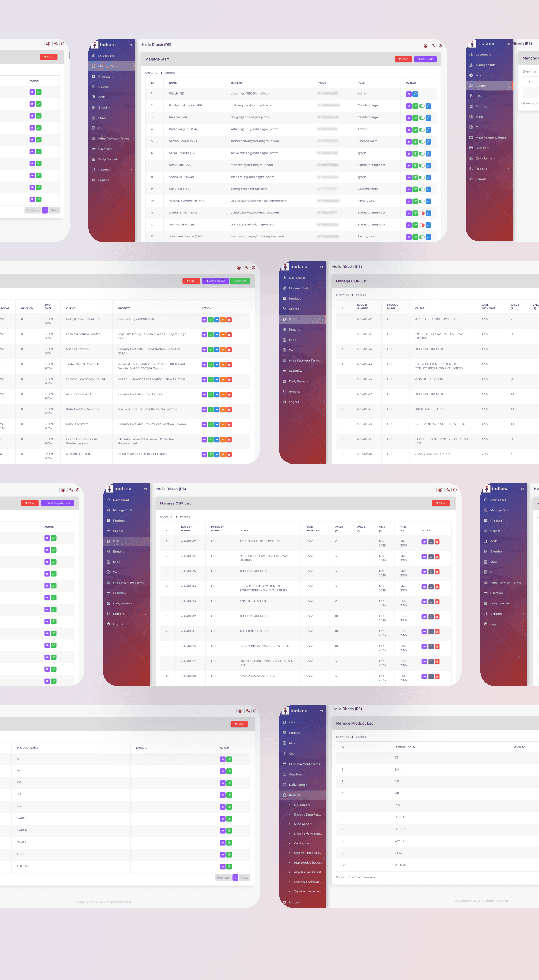Viewport: 539px width, 980px height.
Task: Click the blue key icon in Anil Kavathe row
Action: click(x=428, y=225)
